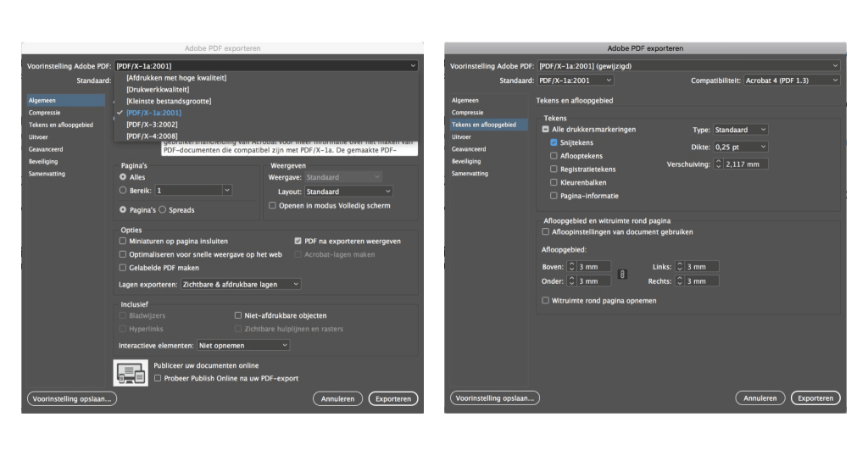
Task: Open Voorinstelling Adobe PDF dropdown in left dialog
Action: coord(265,66)
